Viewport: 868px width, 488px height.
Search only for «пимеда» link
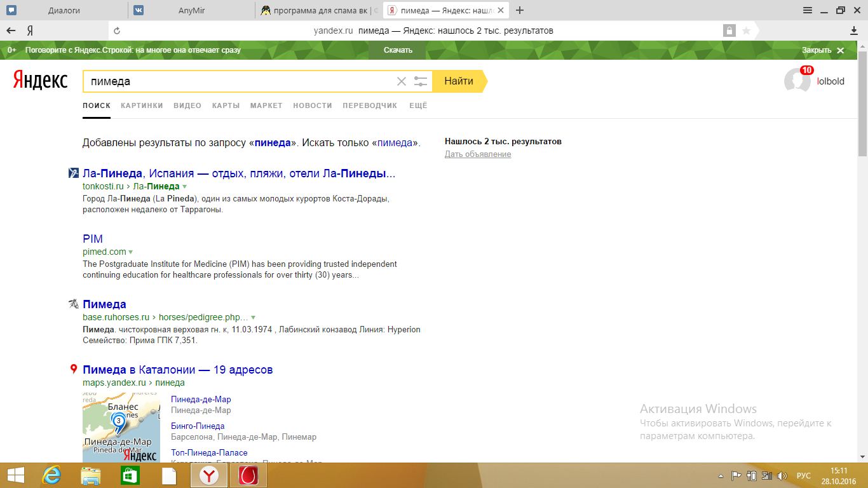(x=395, y=143)
